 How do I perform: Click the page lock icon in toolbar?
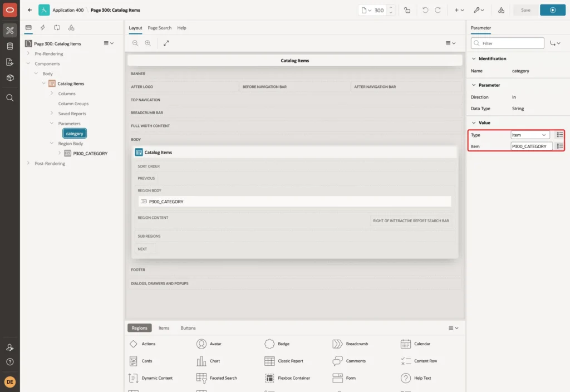pyautogui.click(x=407, y=10)
